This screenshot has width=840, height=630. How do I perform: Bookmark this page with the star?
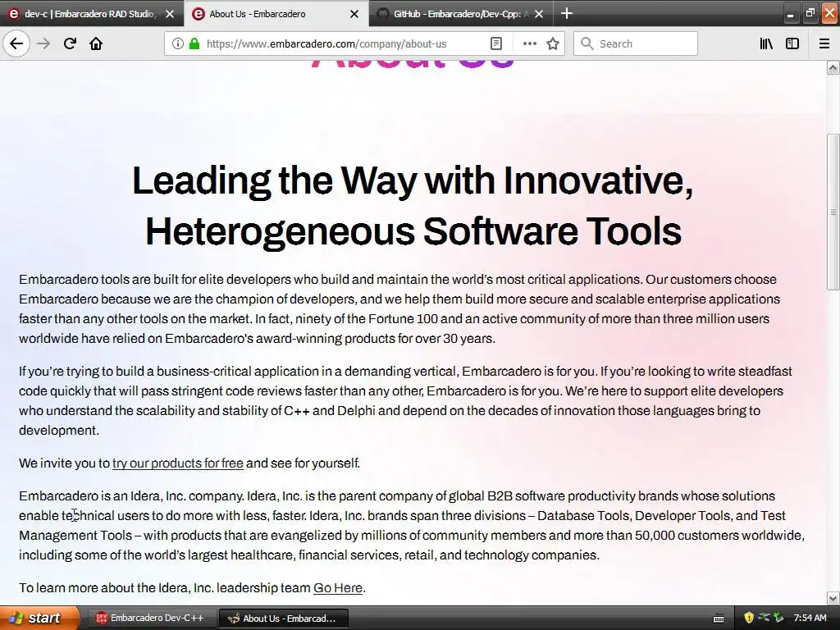point(553,43)
